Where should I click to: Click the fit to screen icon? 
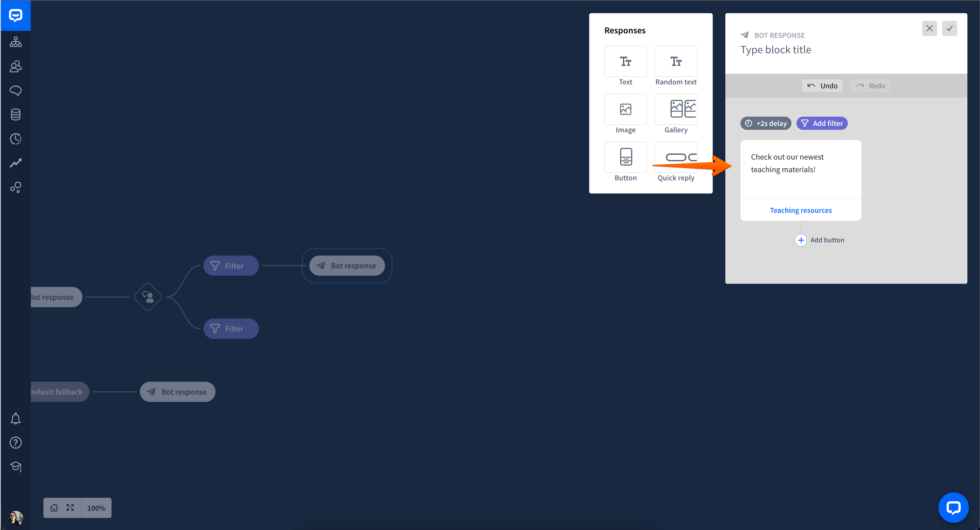(x=70, y=508)
